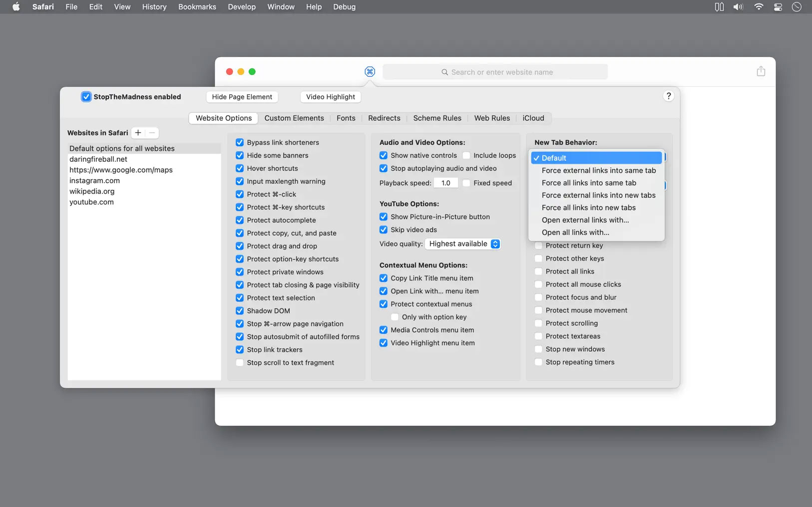Click the plus icon next to Websites in Safari
812x507 pixels.
(x=137, y=133)
